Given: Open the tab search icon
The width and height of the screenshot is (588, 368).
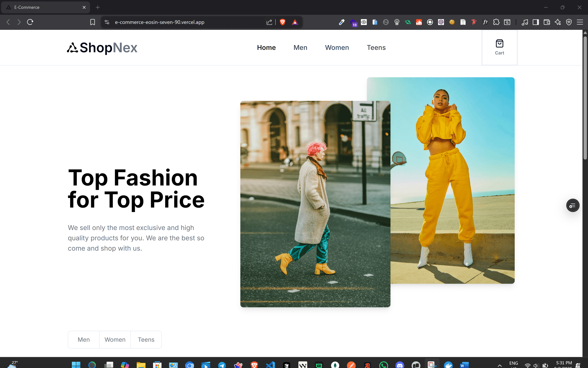Looking at the screenshot, I should (507, 22).
